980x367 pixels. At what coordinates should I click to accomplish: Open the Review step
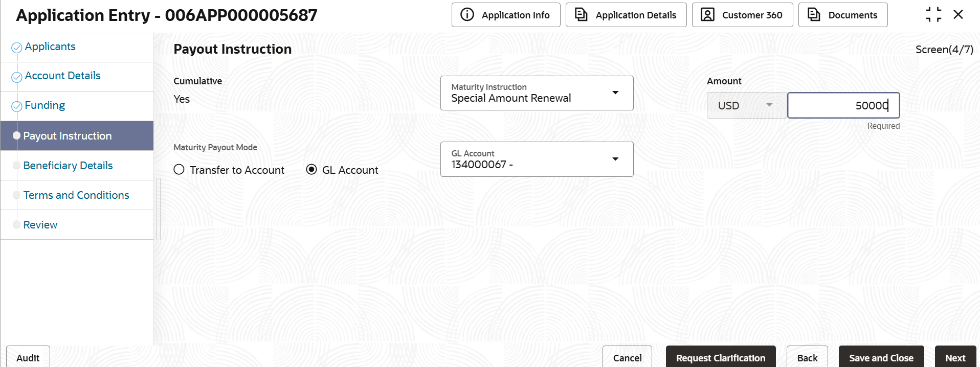tap(40, 225)
